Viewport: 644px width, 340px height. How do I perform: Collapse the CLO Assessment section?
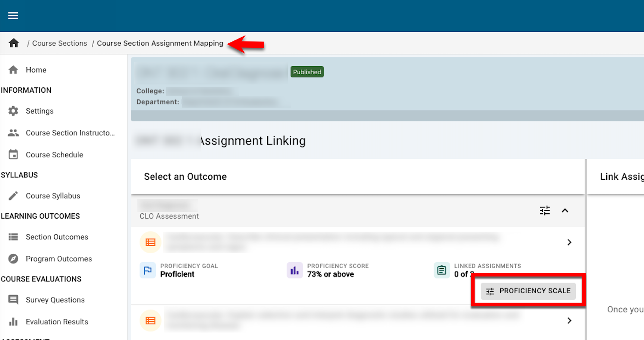pyautogui.click(x=565, y=211)
